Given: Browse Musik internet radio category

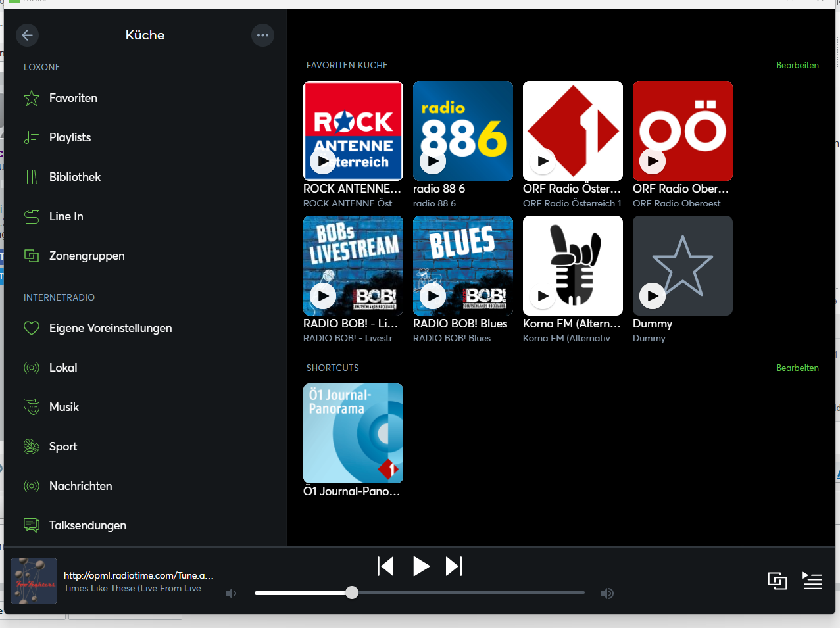Looking at the screenshot, I should 145,407.
